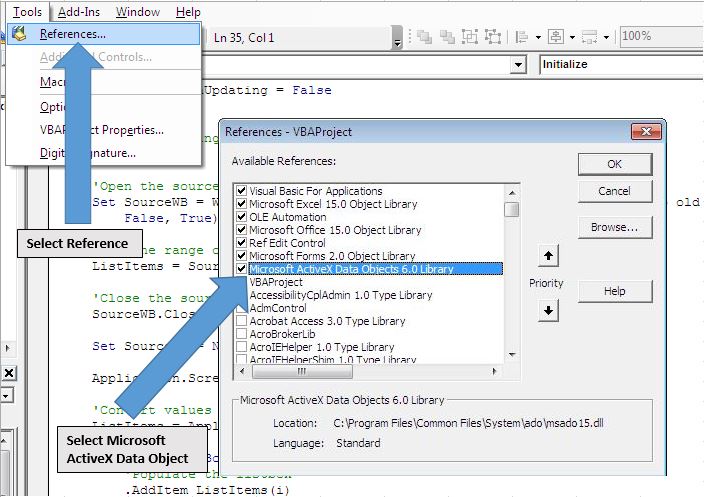
Task: Close the left side panel with X
Action: point(9,373)
